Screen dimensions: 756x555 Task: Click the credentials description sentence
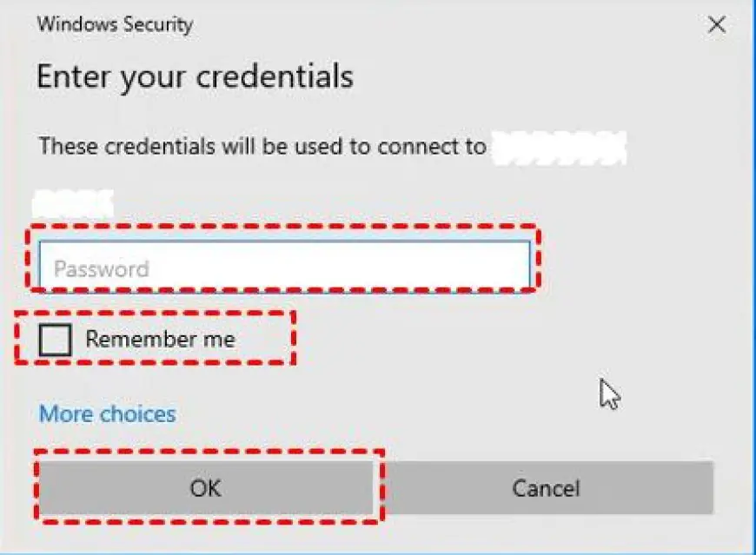tap(262, 146)
